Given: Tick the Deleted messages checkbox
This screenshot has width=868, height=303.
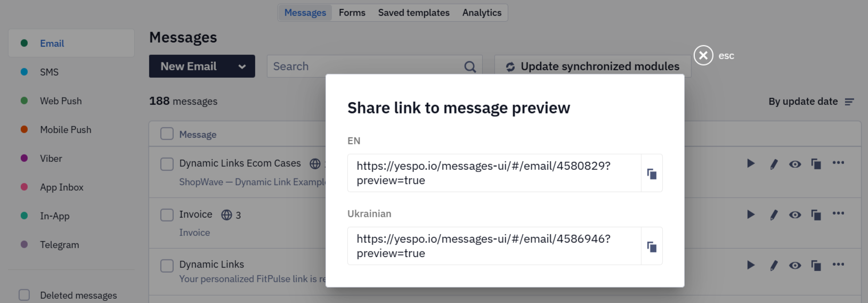Looking at the screenshot, I should [x=25, y=295].
